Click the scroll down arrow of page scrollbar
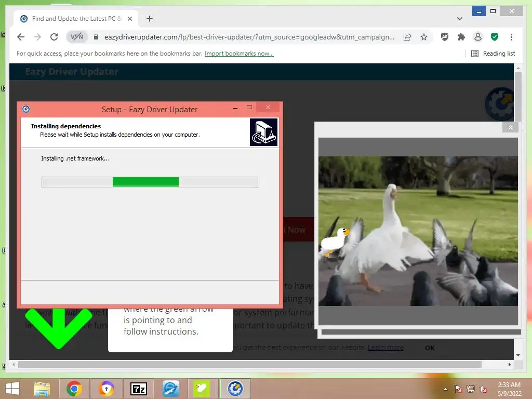Image resolution: width=532 pixels, height=399 pixels. [518, 355]
